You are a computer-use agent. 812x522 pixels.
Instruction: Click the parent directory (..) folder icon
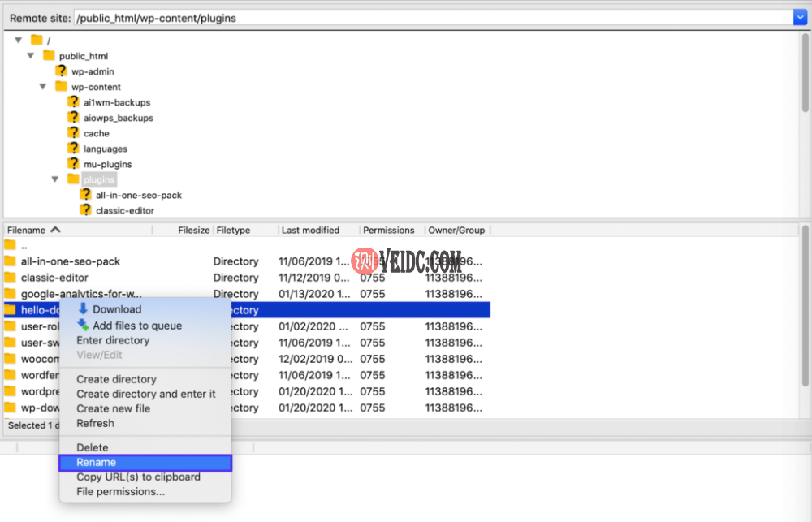pyautogui.click(x=10, y=245)
